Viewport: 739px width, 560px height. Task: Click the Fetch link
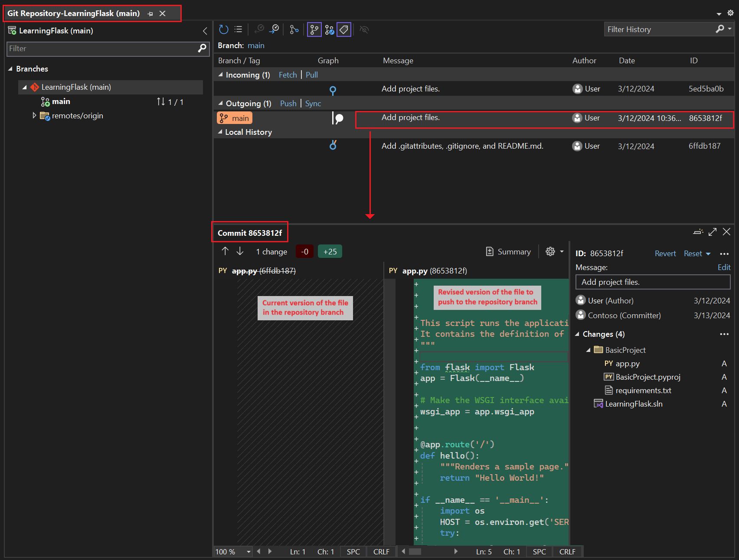(x=288, y=75)
